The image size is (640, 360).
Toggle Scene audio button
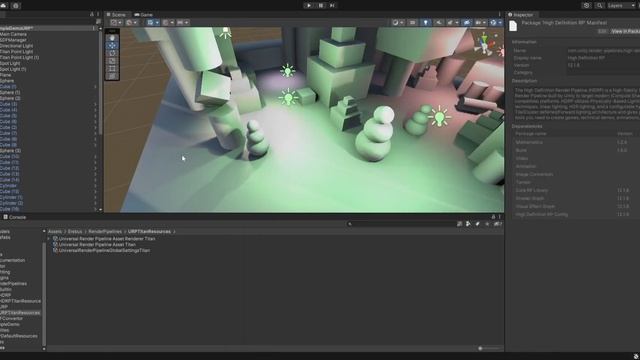click(438, 22)
